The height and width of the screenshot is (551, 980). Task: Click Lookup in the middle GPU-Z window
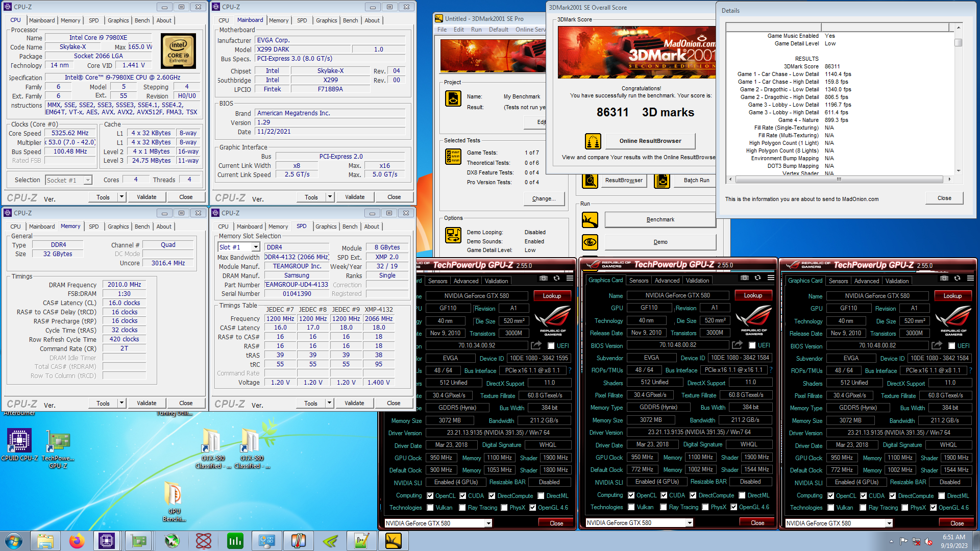[x=753, y=295]
